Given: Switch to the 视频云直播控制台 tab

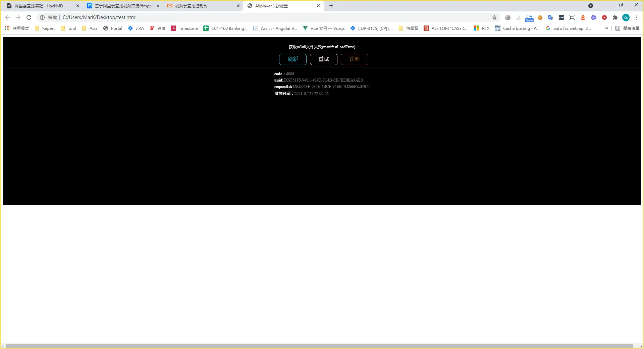Looking at the screenshot, I should click(201, 6).
